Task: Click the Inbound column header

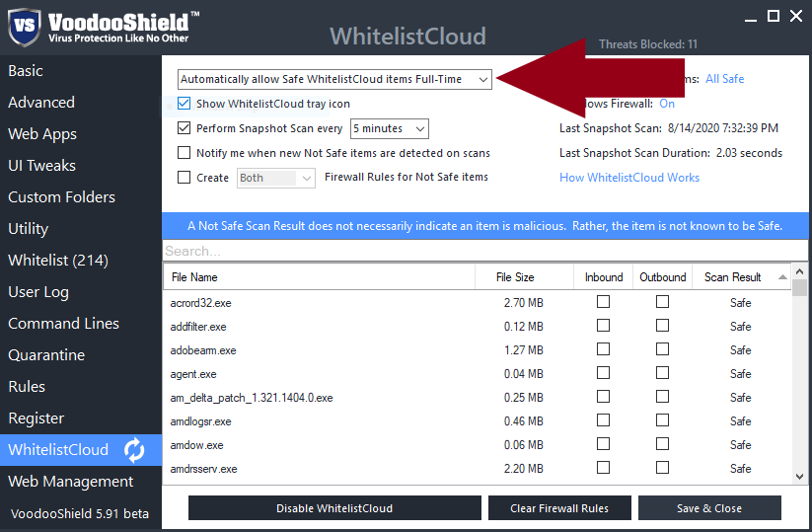Action: tap(603, 277)
